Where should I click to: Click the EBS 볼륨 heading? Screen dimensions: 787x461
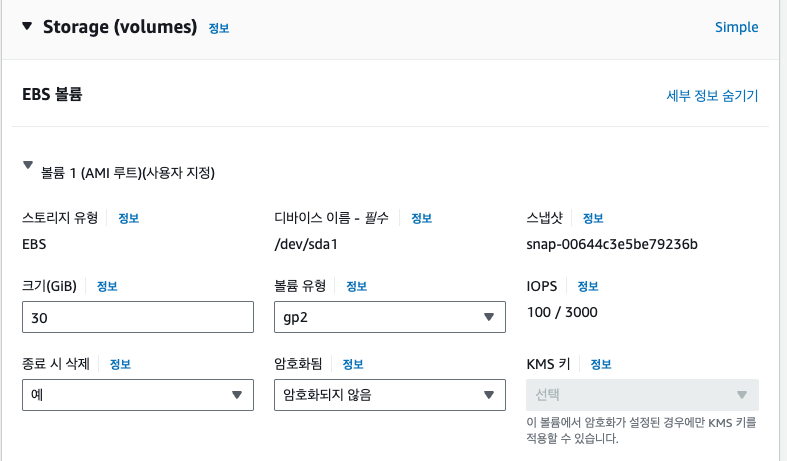[x=52, y=95]
